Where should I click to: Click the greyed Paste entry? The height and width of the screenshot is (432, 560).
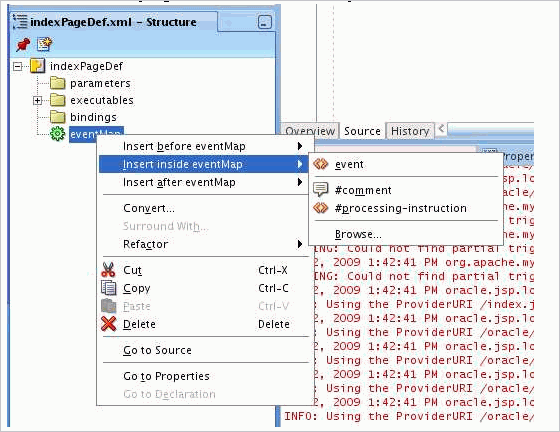204,306
